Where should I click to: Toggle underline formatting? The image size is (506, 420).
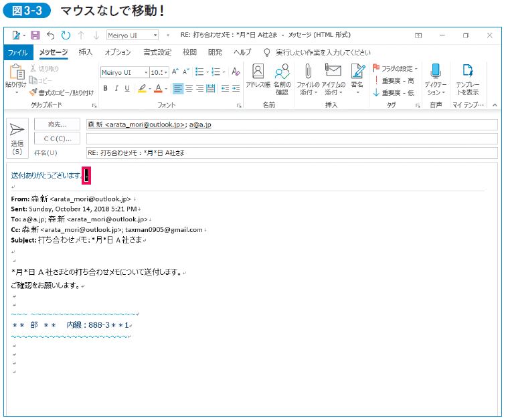click(127, 88)
